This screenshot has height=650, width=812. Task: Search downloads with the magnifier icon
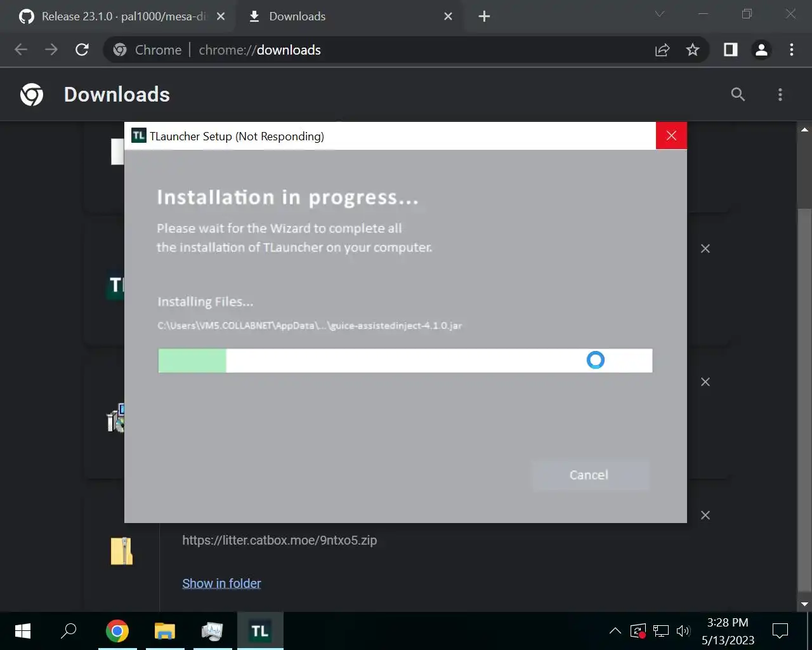[738, 95]
